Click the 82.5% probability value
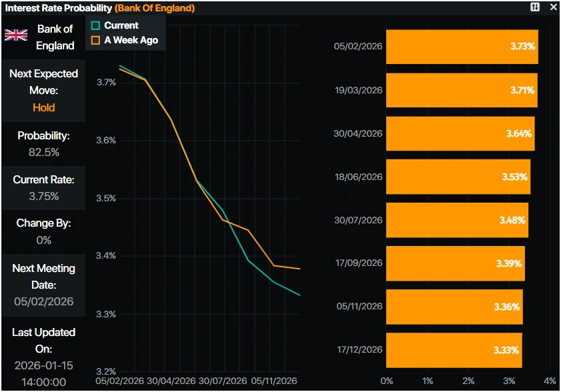This screenshot has height=392, width=561. 43,152
